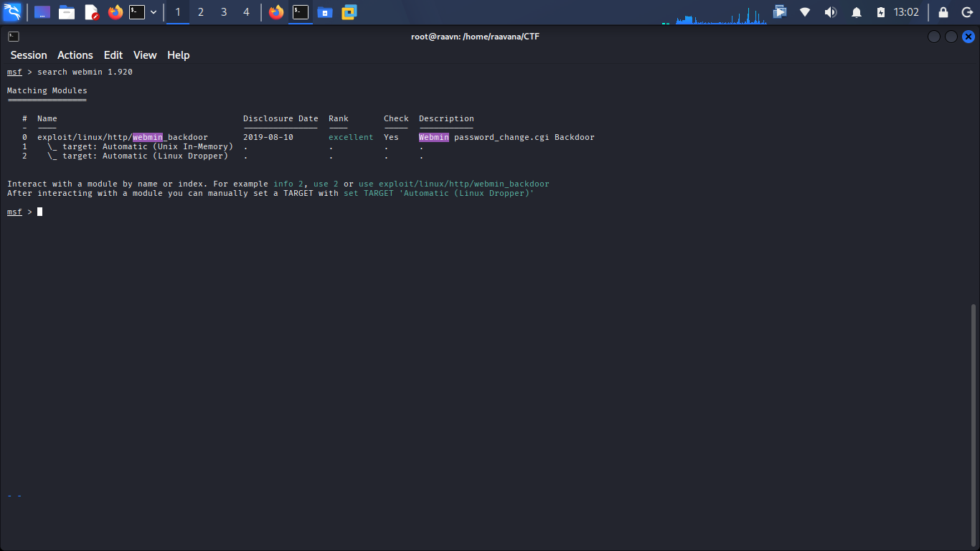Open the Session menu
Screen dimensions: 980x551
pos(29,55)
